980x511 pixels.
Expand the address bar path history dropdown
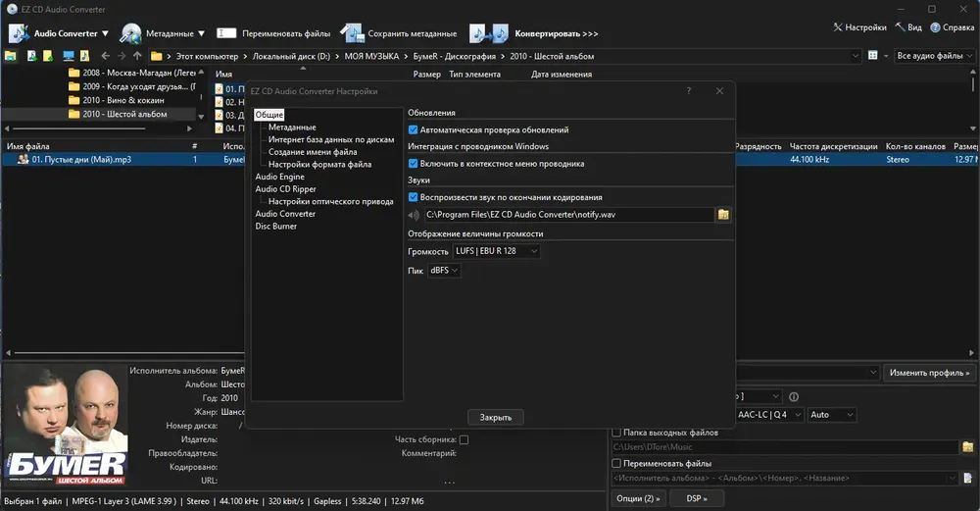point(856,56)
